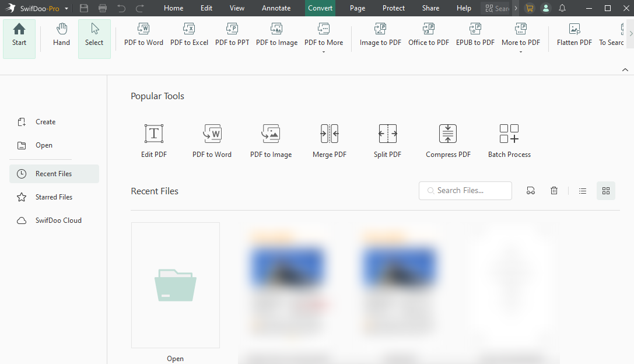Launch the Merge PDF tool
The width and height of the screenshot is (634, 364).
(329, 140)
